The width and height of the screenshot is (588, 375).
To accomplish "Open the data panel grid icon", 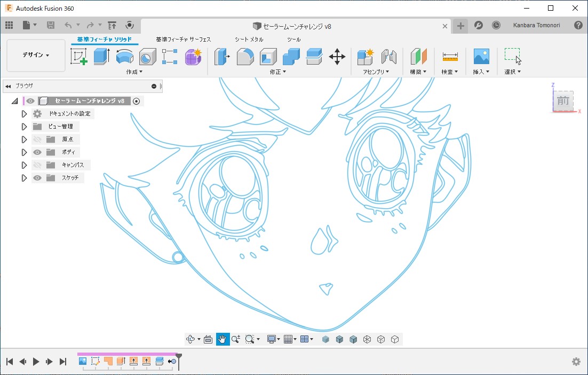I will [9, 25].
